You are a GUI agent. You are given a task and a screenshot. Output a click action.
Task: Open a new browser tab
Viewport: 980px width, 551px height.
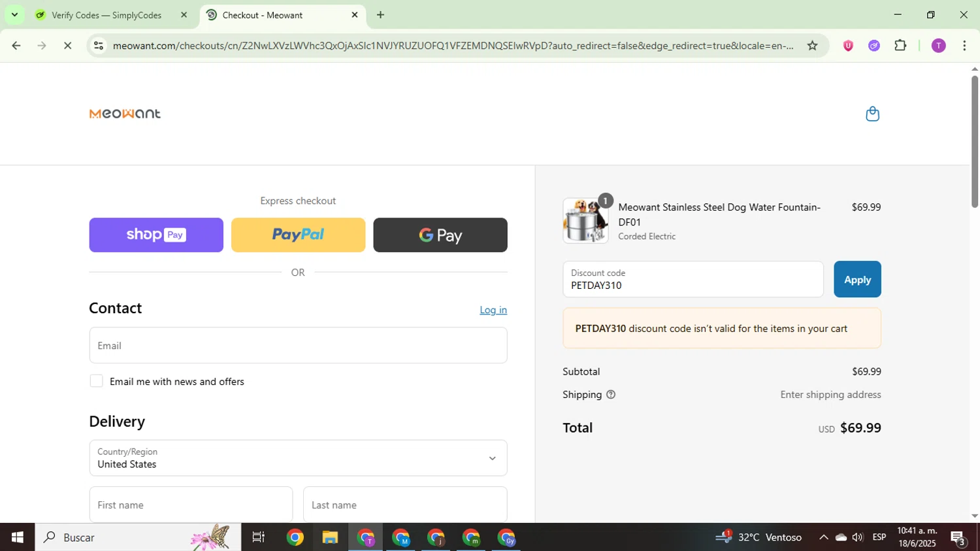pyautogui.click(x=380, y=14)
